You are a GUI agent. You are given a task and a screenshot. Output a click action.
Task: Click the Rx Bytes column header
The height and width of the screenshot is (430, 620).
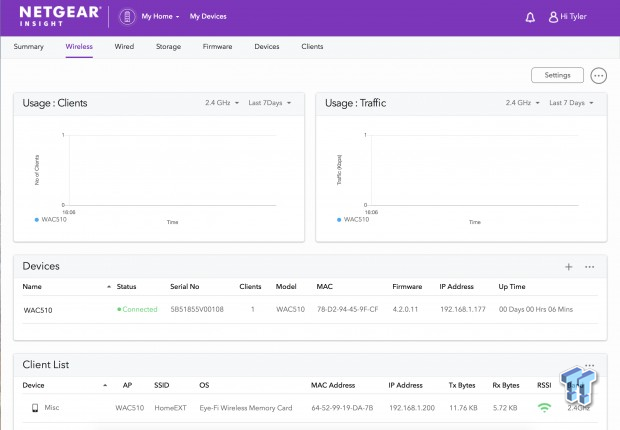pyautogui.click(x=506, y=385)
